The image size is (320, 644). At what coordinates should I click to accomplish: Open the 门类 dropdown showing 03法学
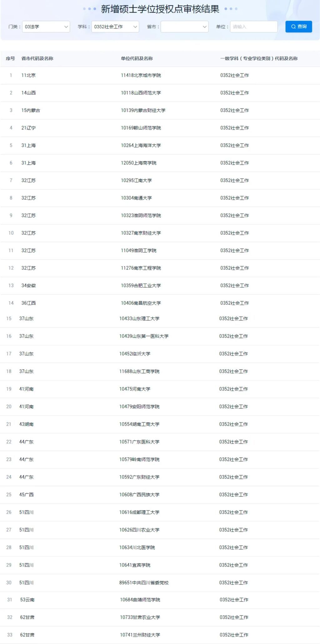point(46,27)
